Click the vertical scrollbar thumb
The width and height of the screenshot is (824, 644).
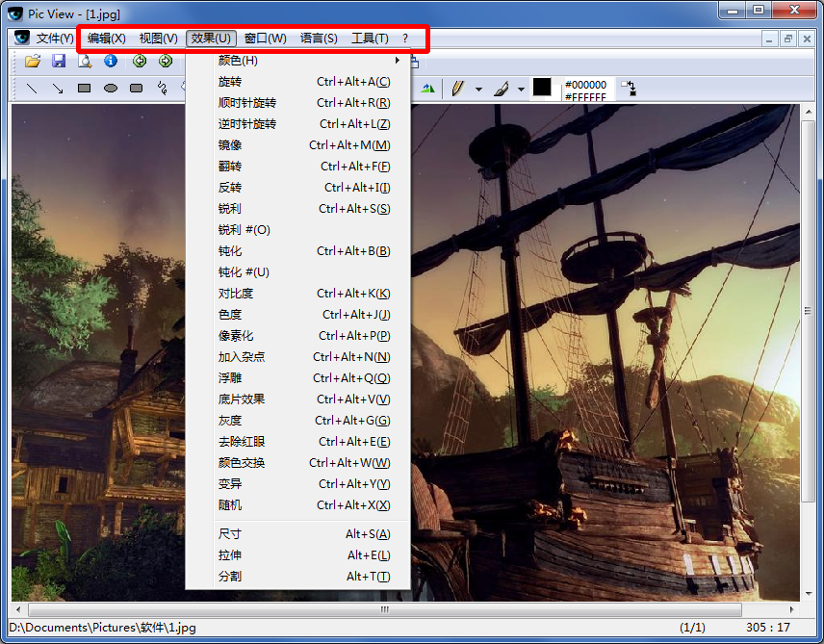point(808,311)
